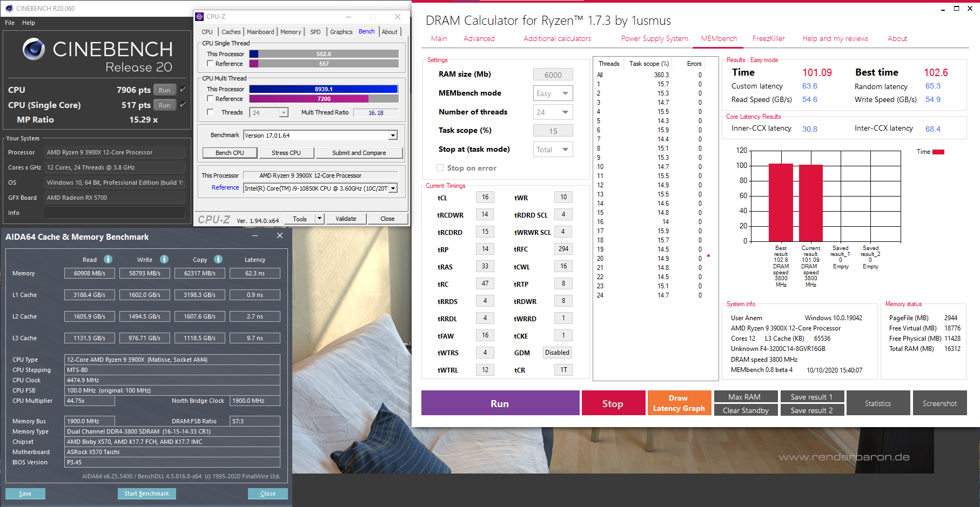Minimize the AIDA64 benchmark window
This screenshot has width=980, height=507.
255,236
